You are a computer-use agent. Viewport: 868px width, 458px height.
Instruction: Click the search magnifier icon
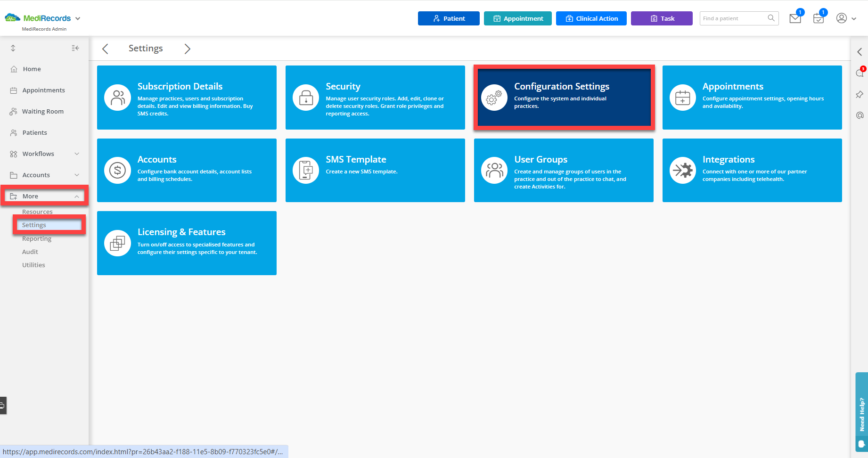771,18
